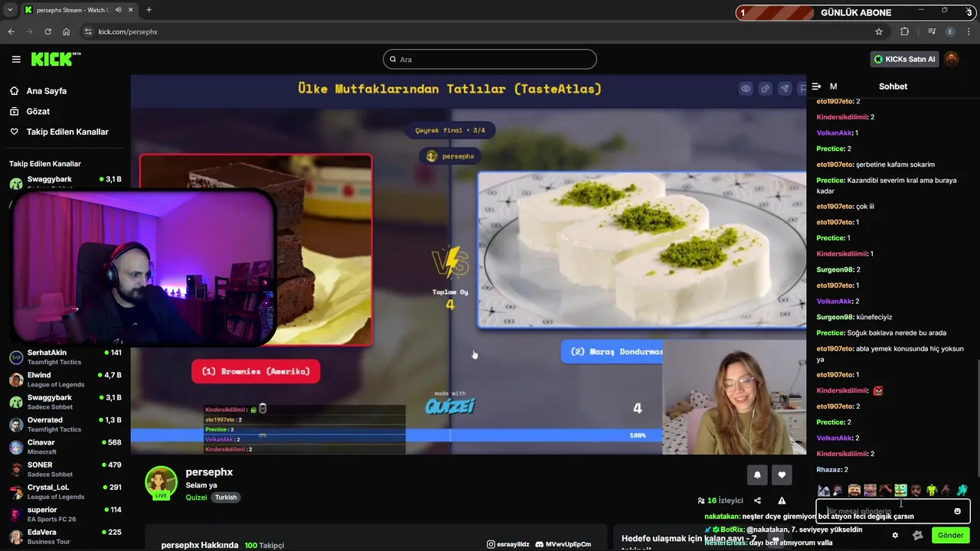Open the emoji picker in the chat box
The image size is (980, 551).
pos(957,511)
